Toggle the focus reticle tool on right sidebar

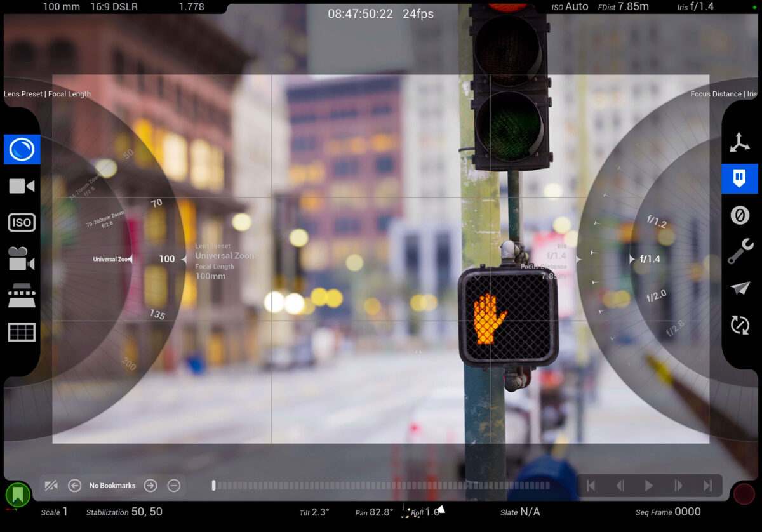(740, 178)
